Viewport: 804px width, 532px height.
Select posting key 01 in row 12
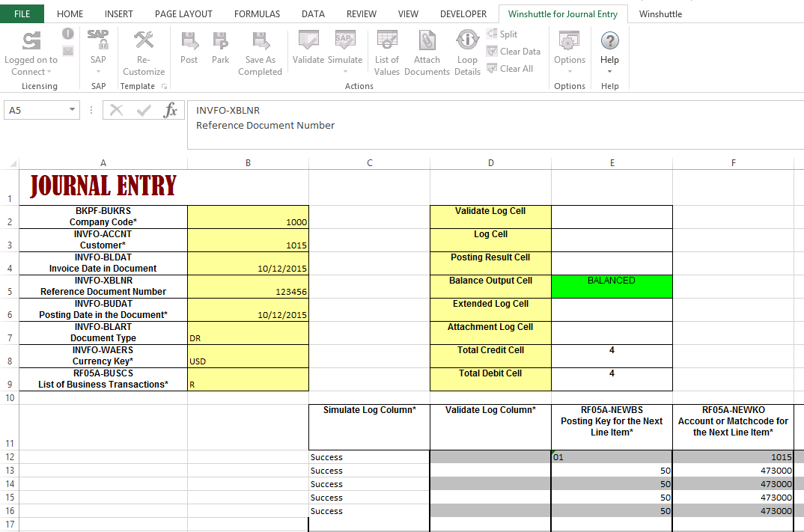click(x=612, y=456)
